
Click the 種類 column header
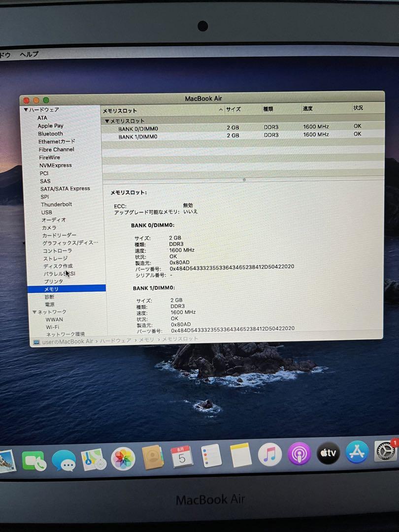point(282,109)
